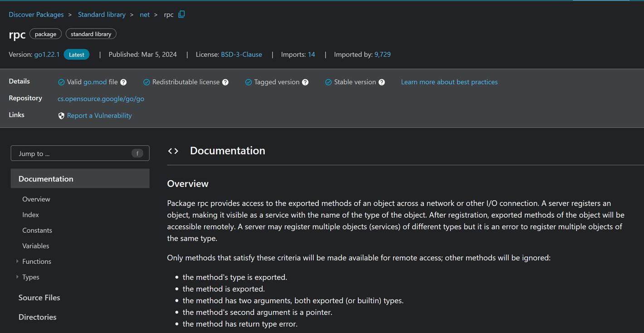Open the Directories section
Image resolution: width=644 pixels, height=333 pixels.
[x=37, y=317]
